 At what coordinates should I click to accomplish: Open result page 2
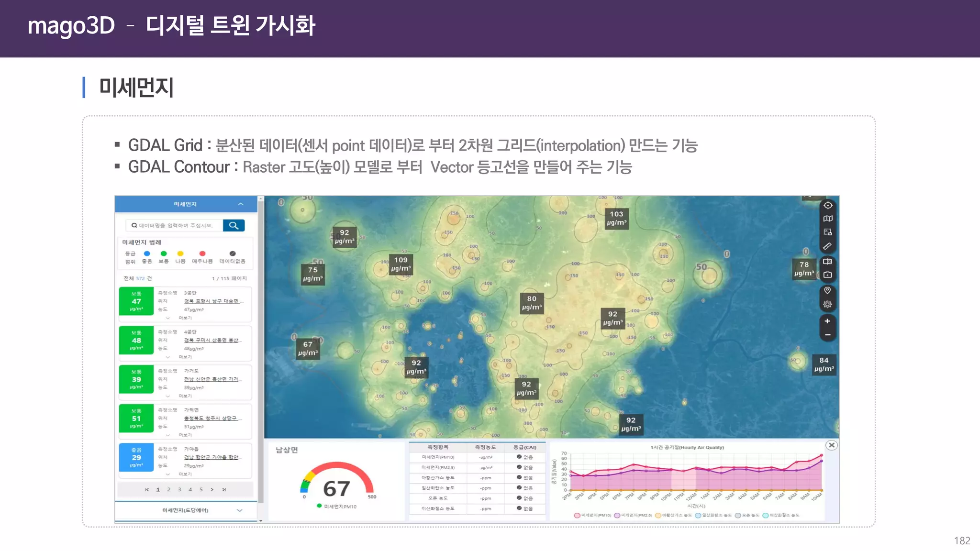tap(168, 490)
